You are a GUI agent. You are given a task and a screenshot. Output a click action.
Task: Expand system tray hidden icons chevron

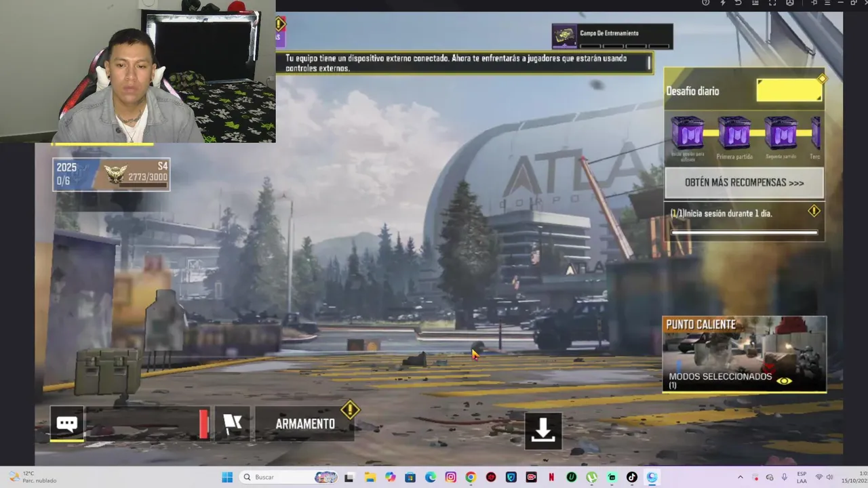740,477
